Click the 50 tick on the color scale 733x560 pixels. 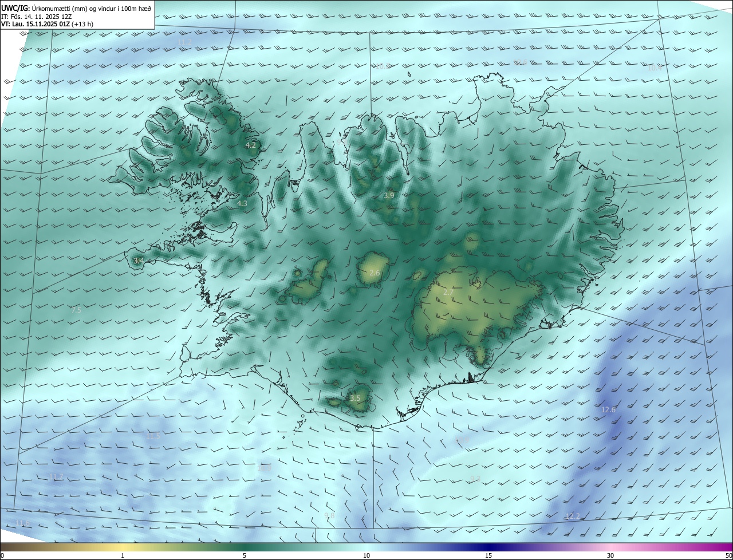728,556
